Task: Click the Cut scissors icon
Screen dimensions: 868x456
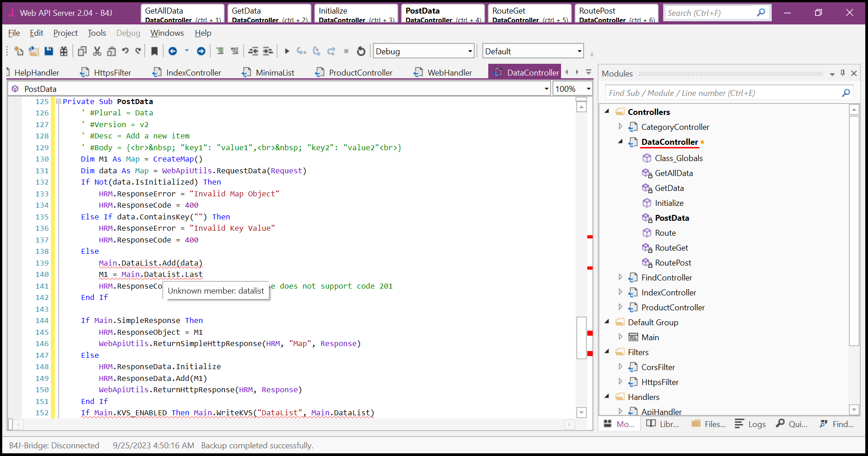Action: coord(97,51)
